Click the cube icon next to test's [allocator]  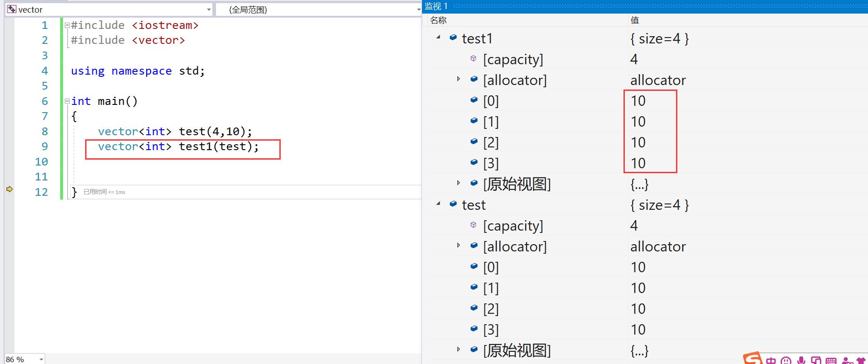[x=474, y=246]
